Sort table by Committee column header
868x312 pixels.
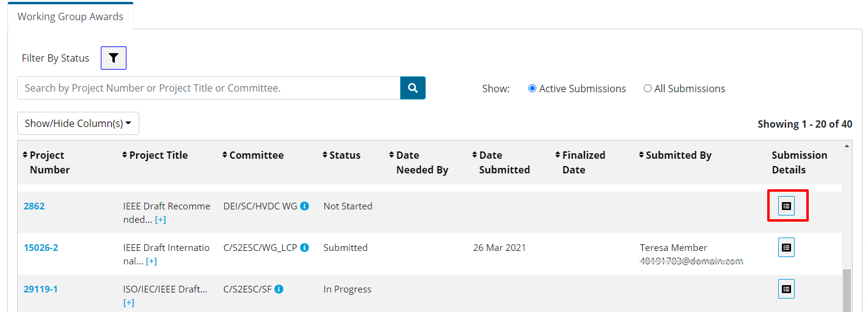point(253,155)
